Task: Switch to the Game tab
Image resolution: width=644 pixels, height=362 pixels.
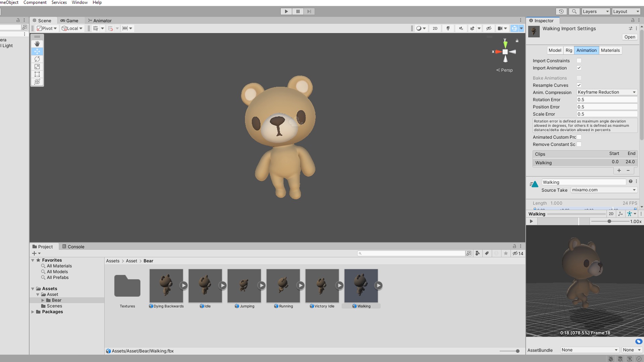Action: [69, 21]
